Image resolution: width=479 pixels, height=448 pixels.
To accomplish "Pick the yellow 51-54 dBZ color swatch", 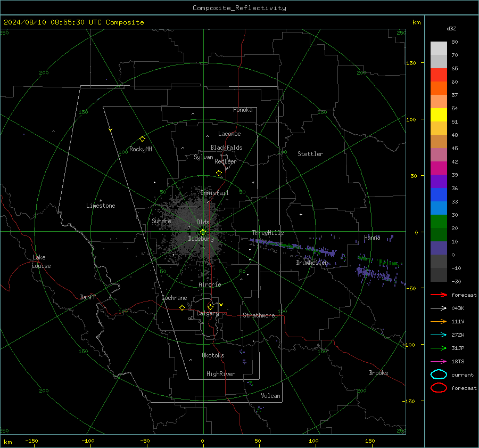I will tap(439, 115).
